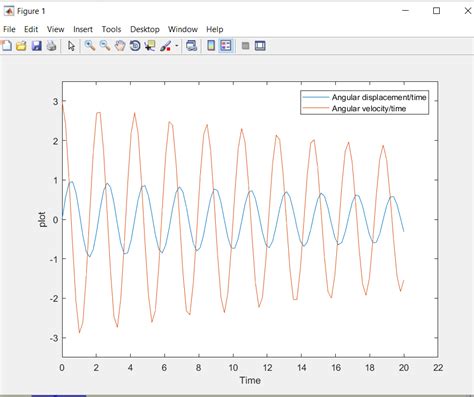The width and height of the screenshot is (474, 397).
Task: Click the Link Plot toolbar icon
Action: point(191,46)
